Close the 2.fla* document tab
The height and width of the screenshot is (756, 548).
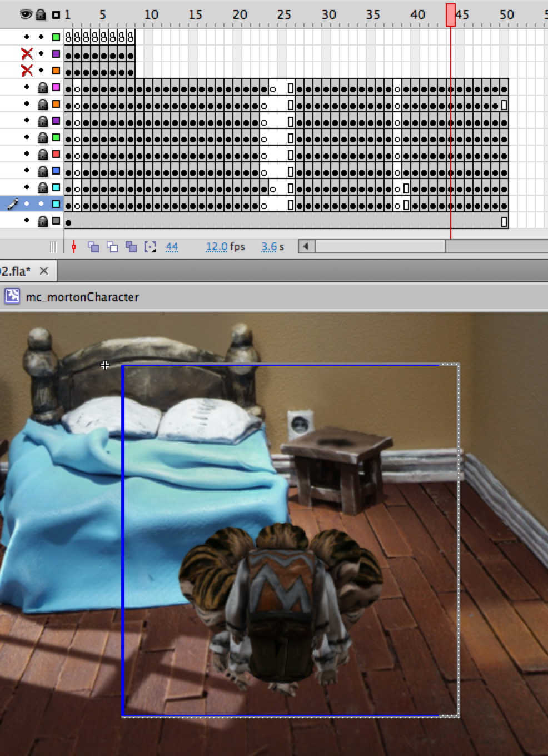(x=44, y=271)
